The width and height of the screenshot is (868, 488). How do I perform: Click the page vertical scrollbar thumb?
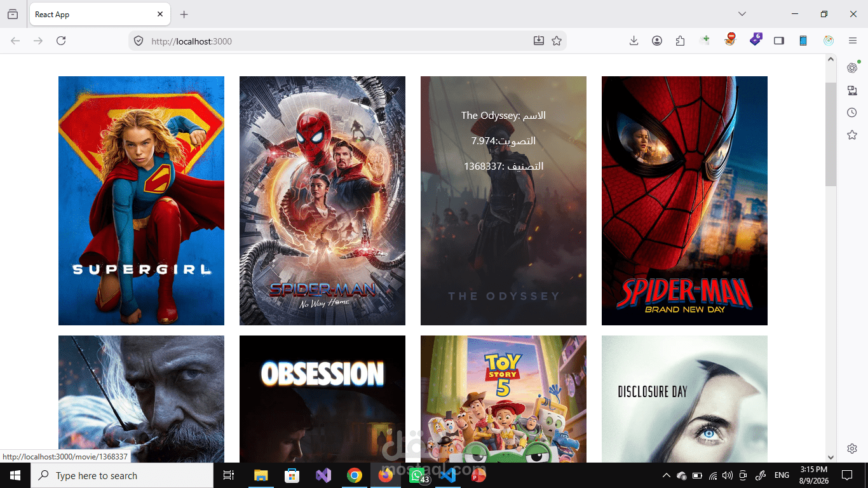(x=831, y=133)
